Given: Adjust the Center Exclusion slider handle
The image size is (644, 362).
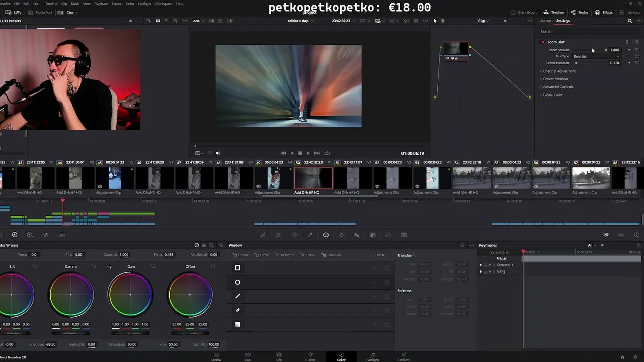Looking at the screenshot, I should (x=576, y=63).
